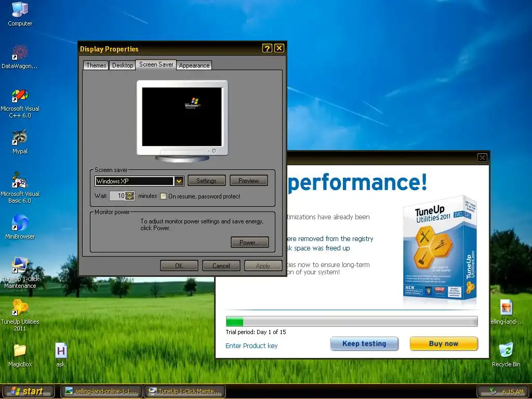Click the monitor screen saver preview
Screen dimensions: 532x399
click(182, 117)
